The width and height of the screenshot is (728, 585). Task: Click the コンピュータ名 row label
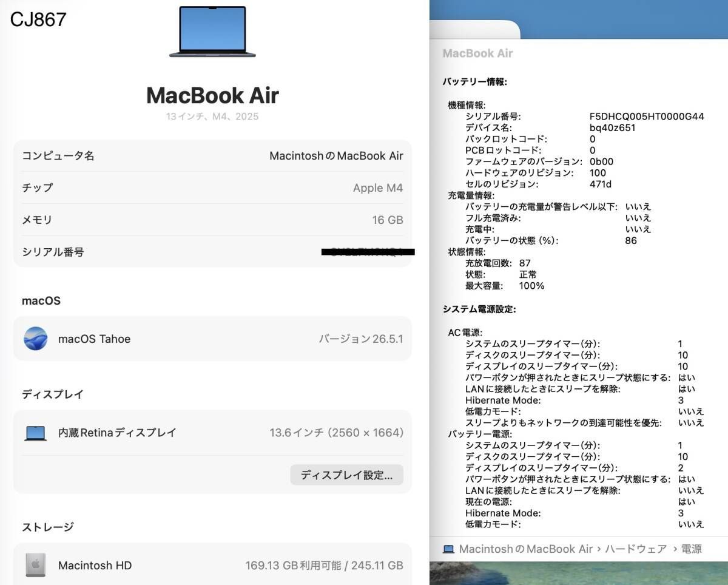[x=58, y=156]
